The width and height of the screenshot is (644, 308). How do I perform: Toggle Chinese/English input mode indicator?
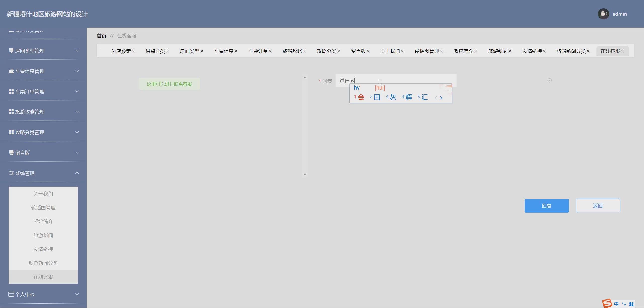[x=616, y=304]
